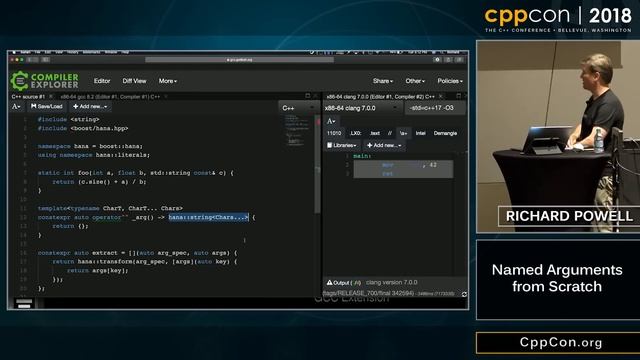
Task: Click the code minimap in the editor
Action: click(298, 131)
